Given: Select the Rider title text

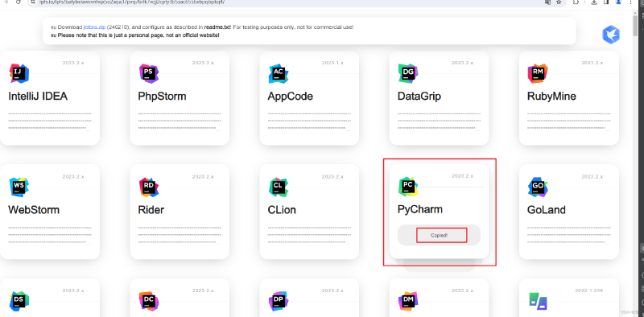Looking at the screenshot, I should pyautogui.click(x=151, y=210).
